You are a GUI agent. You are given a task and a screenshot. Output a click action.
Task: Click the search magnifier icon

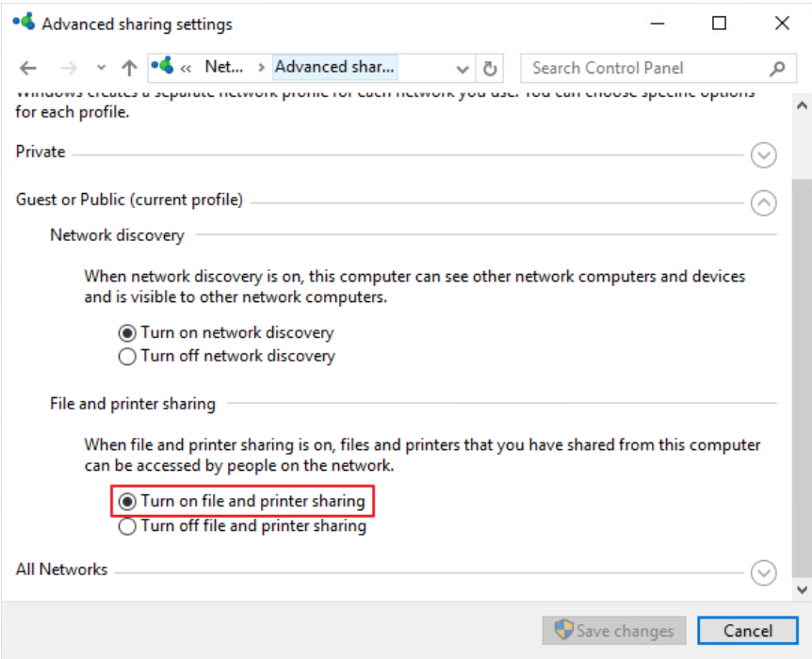[777, 68]
